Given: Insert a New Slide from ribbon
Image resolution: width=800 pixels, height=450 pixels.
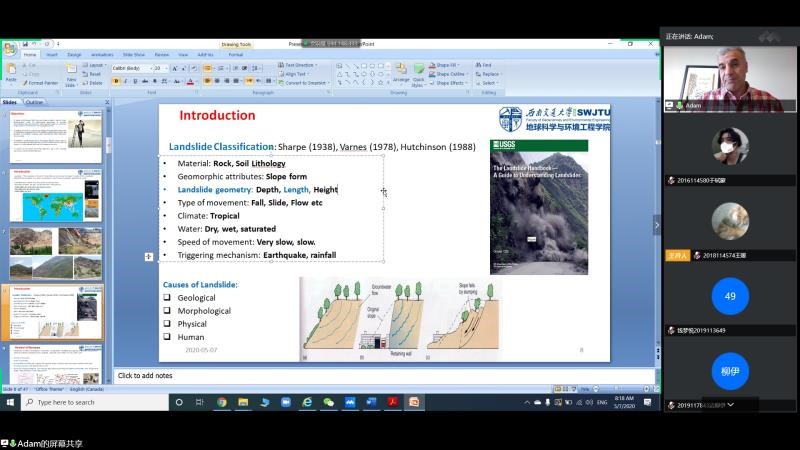Looking at the screenshot, I should [x=72, y=76].
